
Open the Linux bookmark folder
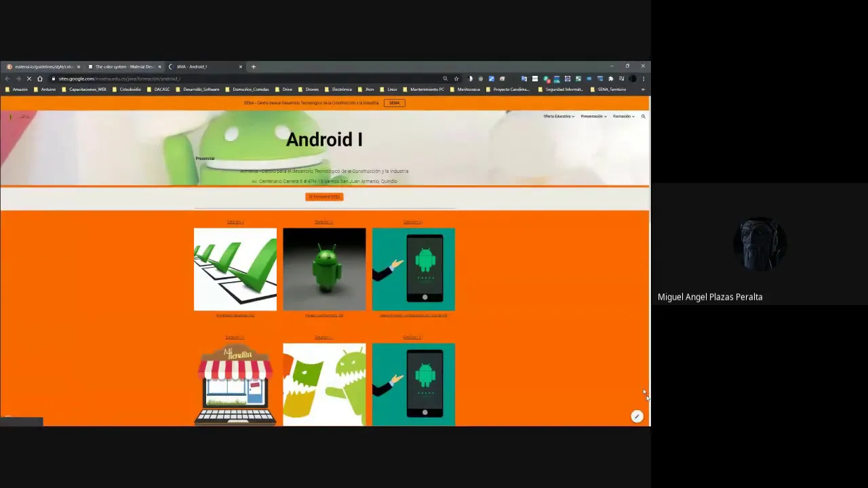click(389, 89)
